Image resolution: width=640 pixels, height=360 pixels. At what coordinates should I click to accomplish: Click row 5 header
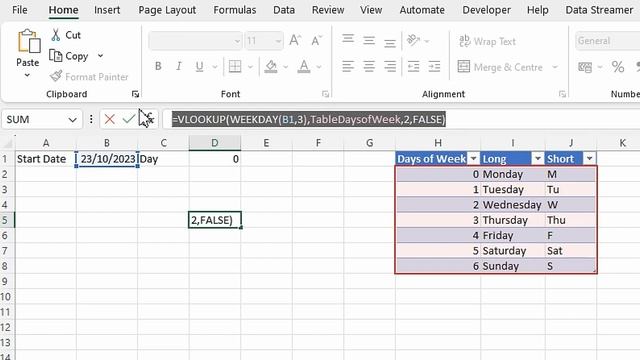(x=7, y=220)
